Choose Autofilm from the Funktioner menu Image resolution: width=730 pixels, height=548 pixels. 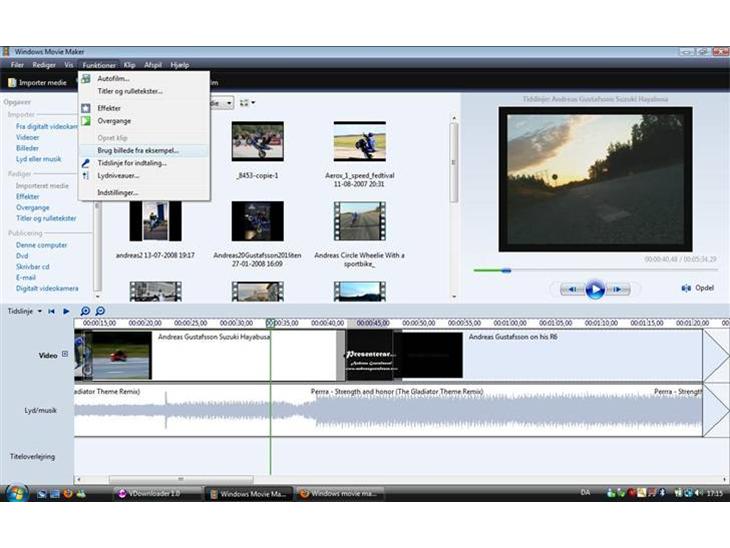click(x=113, y=78)
